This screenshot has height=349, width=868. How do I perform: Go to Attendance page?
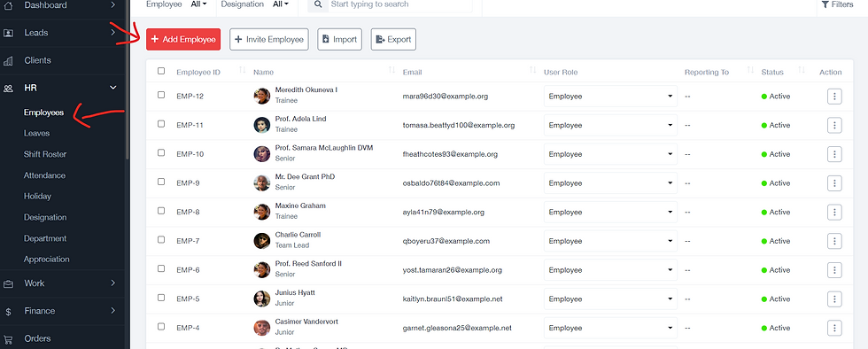tap(44, 175)
